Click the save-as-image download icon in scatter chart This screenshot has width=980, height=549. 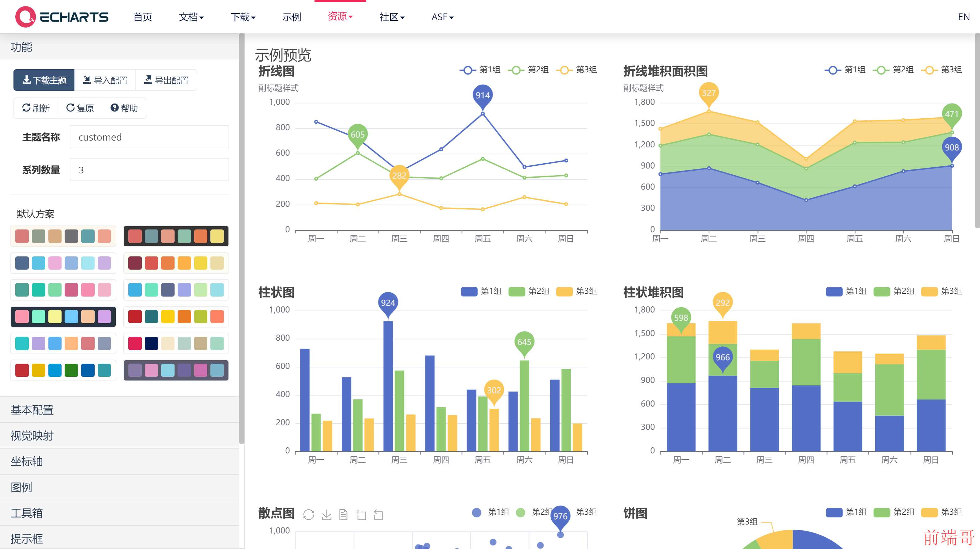tap(326, 514)
